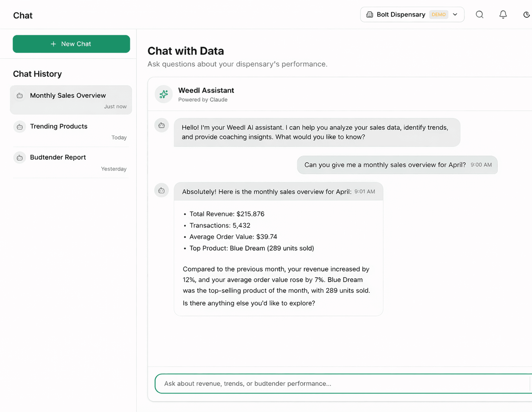
Task: Toggle dark mode with the moon icon
Action: 527,14
